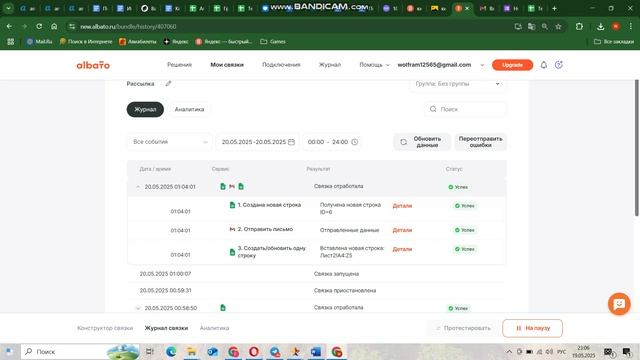Open the Конструктор связки bottom tab
The width and height of the screenshot is (640, 360).
tap(105, 328)
